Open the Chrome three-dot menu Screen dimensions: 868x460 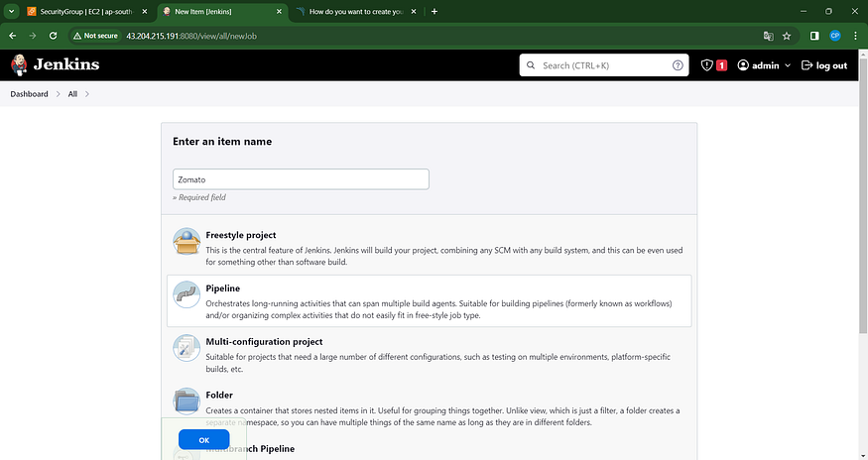[x=855, y=36]
